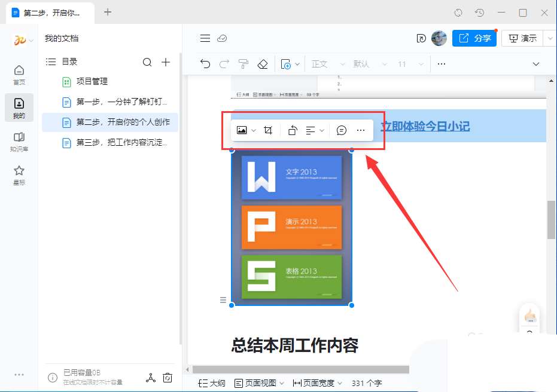Open 第三步，把工作内容沉淀 document
The width and height of the screenshot is (557, 392).
coord(110,143)
